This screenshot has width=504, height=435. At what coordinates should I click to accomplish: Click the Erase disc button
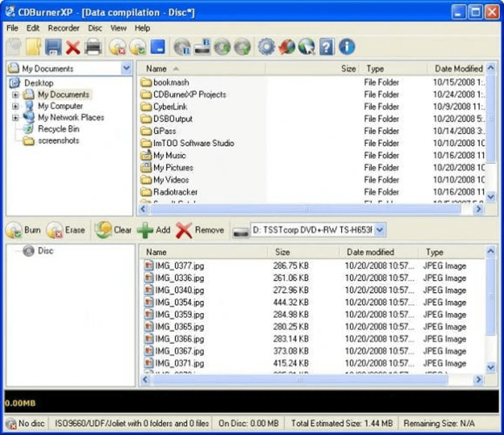66,230
